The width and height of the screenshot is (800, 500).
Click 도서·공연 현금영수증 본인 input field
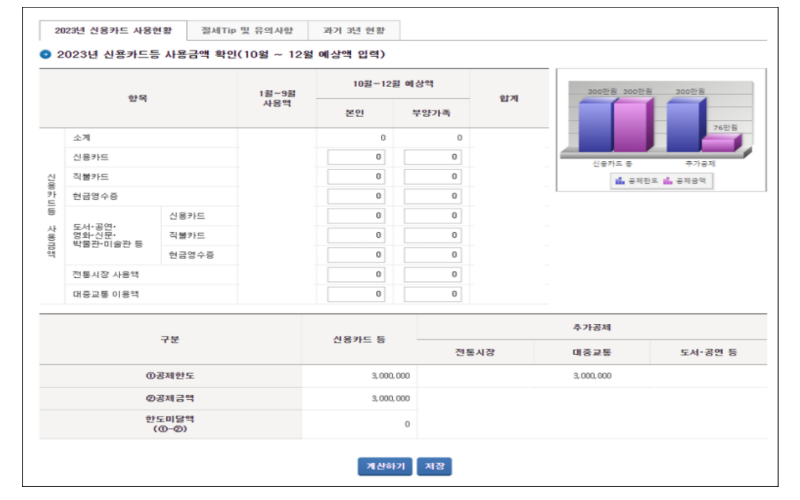click(356, 255)
